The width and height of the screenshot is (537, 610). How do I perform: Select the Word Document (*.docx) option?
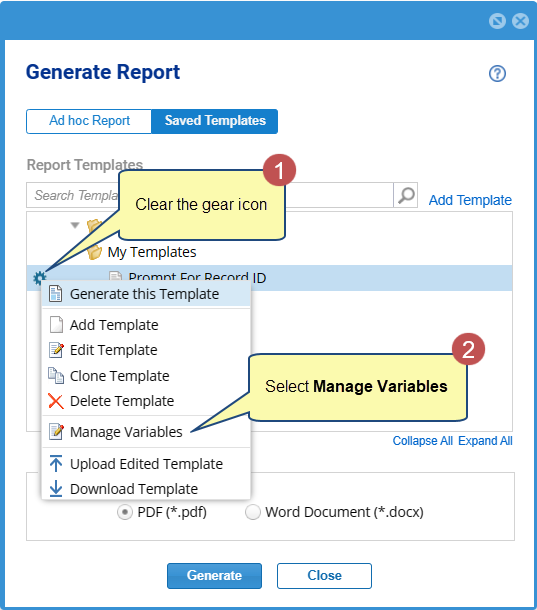coord(334,512)
